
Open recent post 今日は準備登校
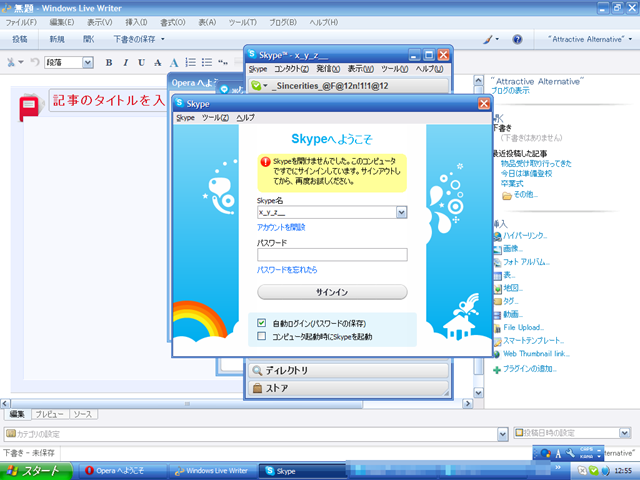click(527, 173)
